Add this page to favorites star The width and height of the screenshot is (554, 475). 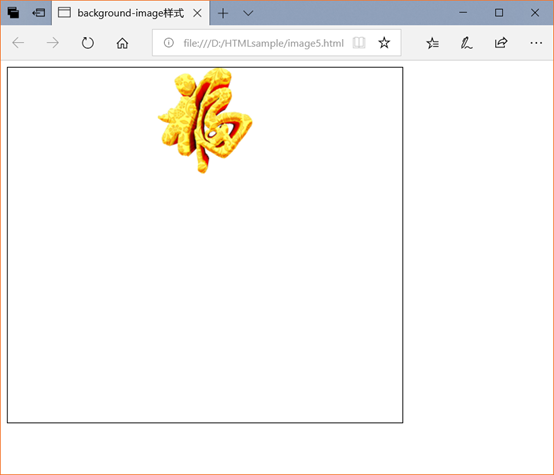point(384,43)
